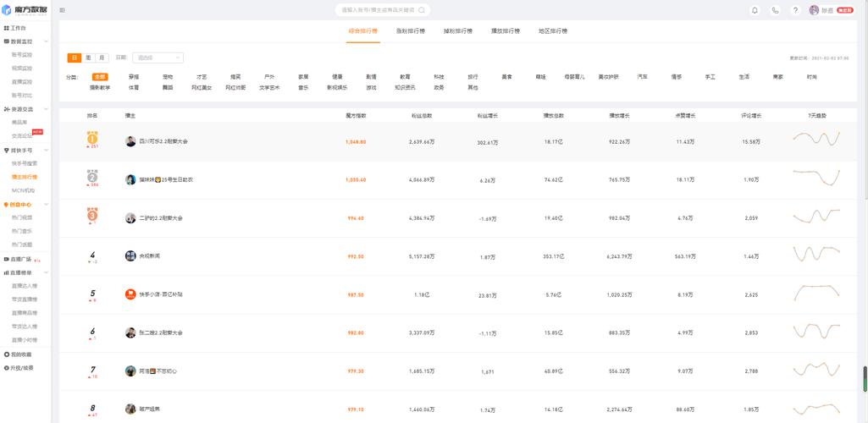
Task: Click the notification bell icon
Action: click(x=755, y=10)
